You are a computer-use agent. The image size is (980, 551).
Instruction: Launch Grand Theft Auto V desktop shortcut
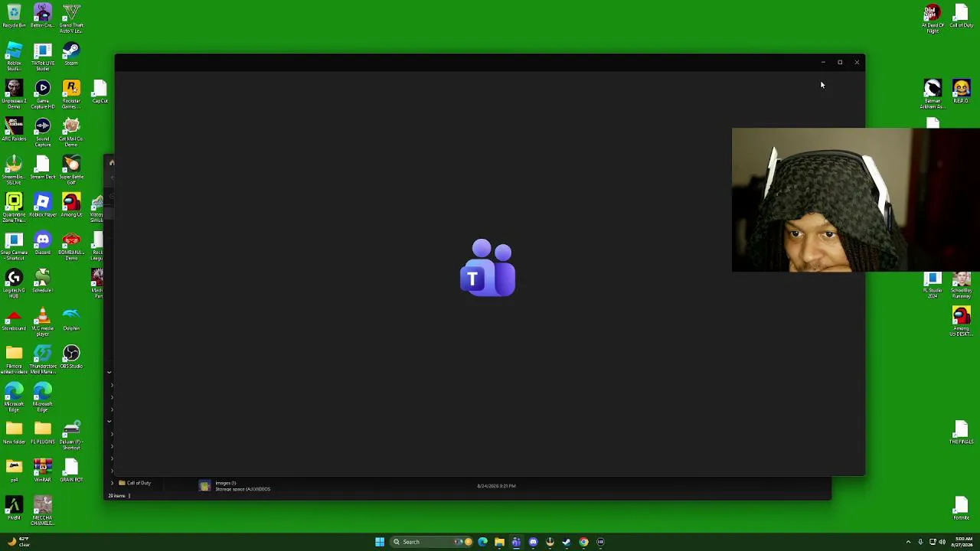point(71,18)
